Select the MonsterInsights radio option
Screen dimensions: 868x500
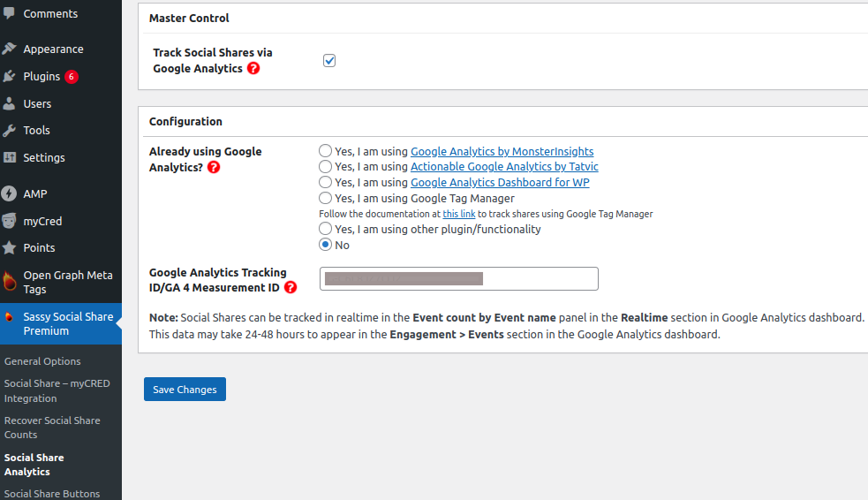pos(326,150)
